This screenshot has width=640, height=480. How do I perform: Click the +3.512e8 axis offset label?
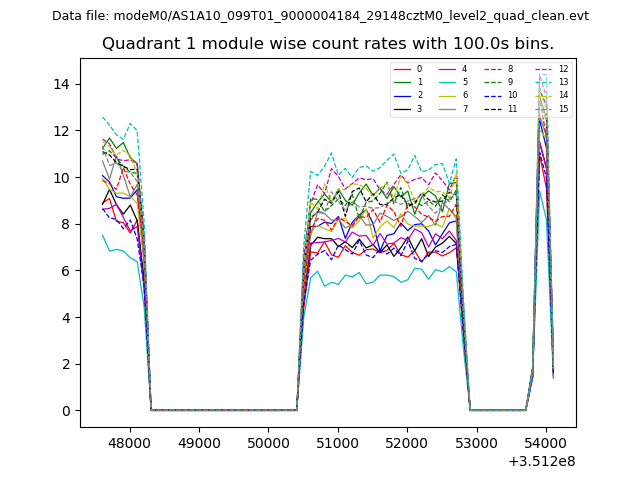point(542,461)
